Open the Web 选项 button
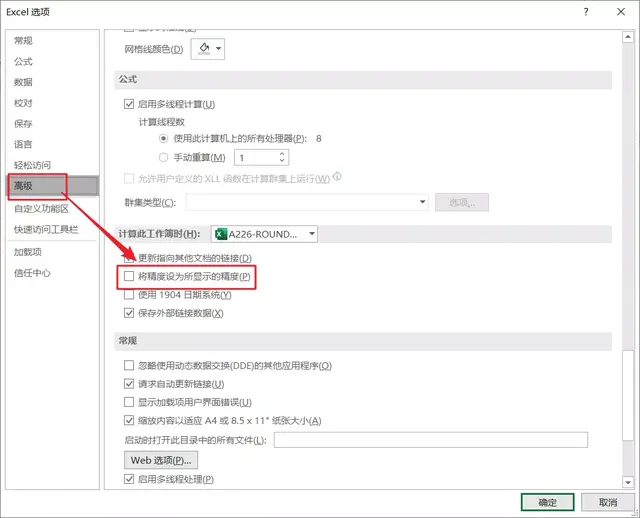Screen dimensions: 640x518 (161, 460)
